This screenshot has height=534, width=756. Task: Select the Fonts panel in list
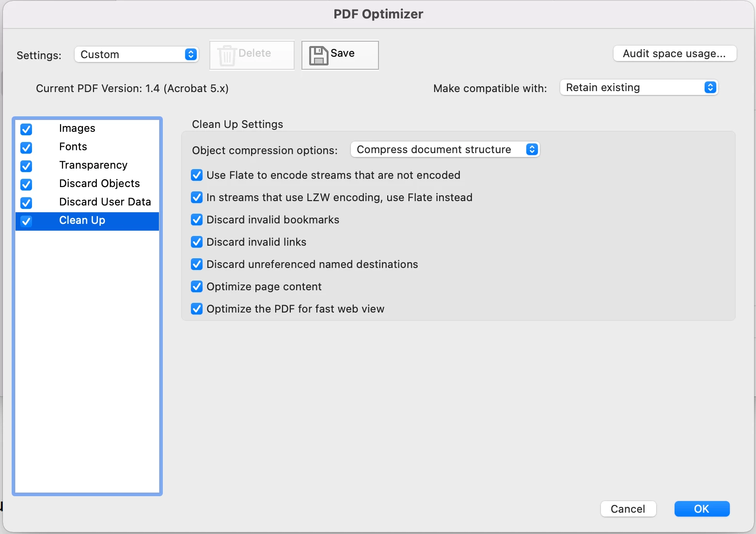click(x=87, y=147)
